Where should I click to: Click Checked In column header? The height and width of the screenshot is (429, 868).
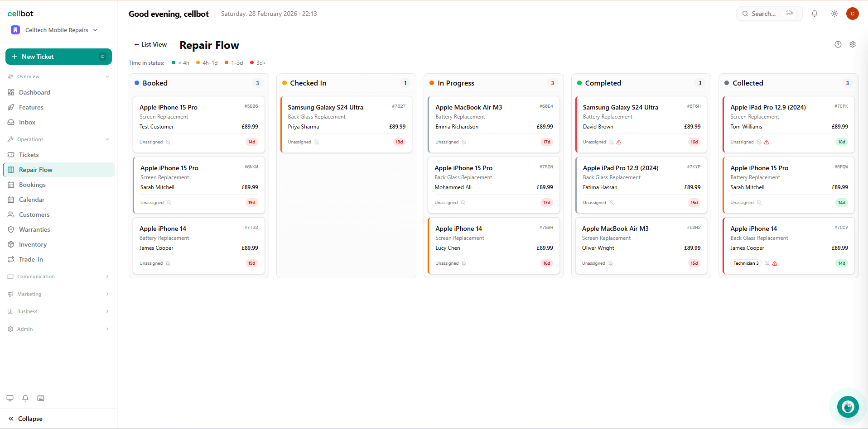(346, 83)
